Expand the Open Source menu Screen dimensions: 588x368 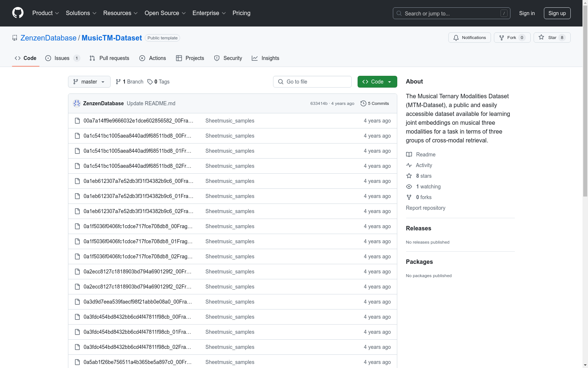[165, 13]
